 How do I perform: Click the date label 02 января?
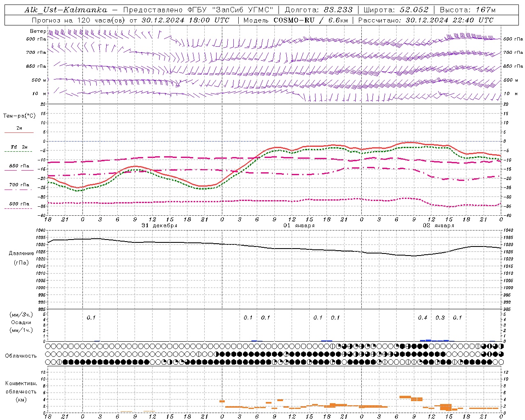tap(438, 226)
